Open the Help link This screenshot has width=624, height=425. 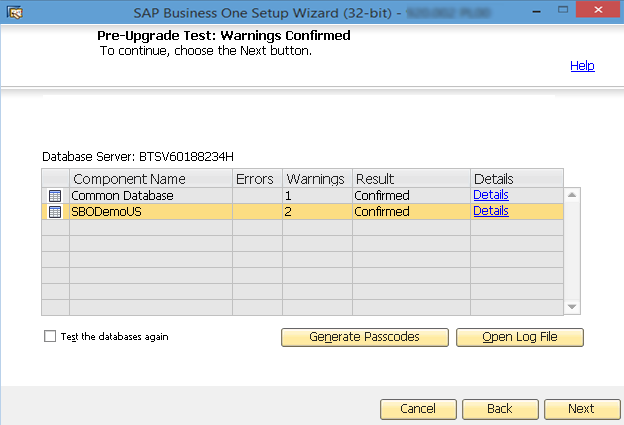(x=582, y=66)
